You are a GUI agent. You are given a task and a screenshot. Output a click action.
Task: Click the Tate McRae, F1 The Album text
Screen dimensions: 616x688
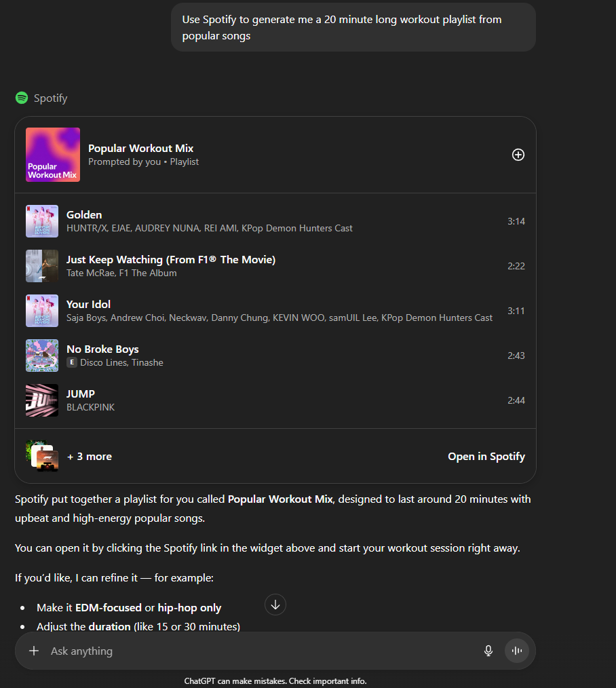tap(121, 273)
